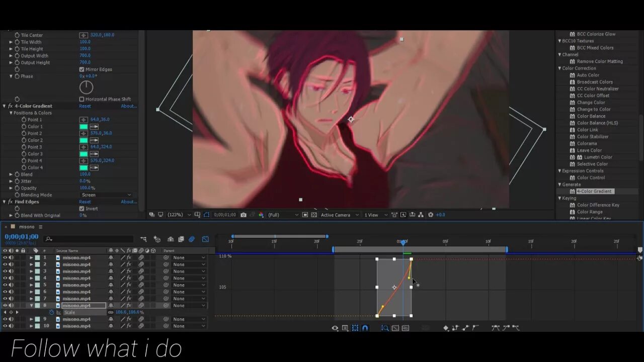The image size is (644, 362).
Task: Open the Active Camera dropdown
Action: click(x=340, y=215)
